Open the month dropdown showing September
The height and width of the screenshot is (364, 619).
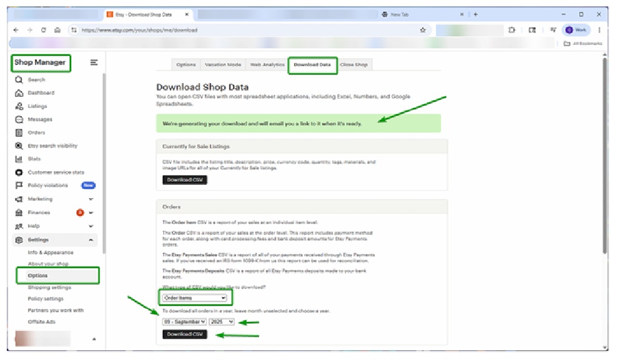pos(184,322)
